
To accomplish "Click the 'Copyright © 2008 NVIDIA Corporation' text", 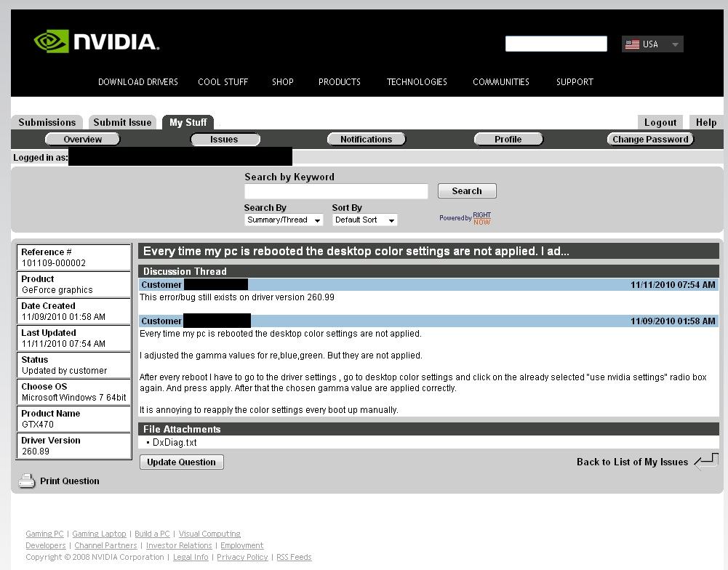I will pos(95,557).
